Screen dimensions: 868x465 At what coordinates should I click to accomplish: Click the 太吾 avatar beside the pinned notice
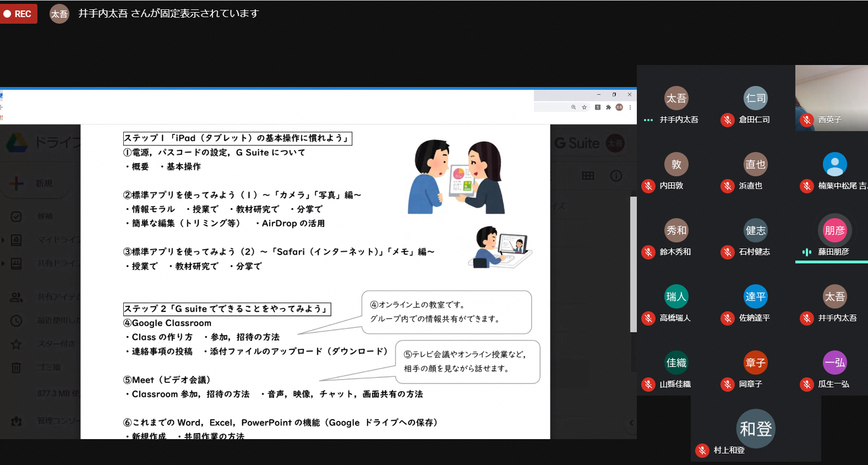[59, 14]
